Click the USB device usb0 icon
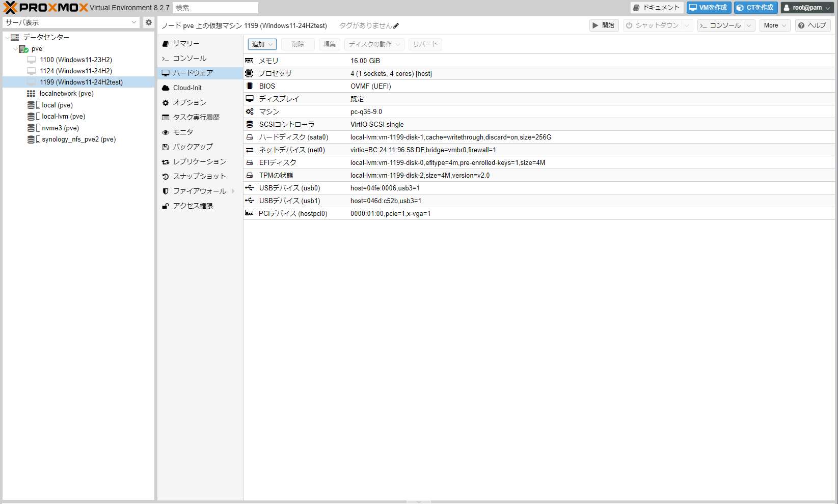Image resolution: width=838 pixels, height=504 pixels. tap(249, 188)
